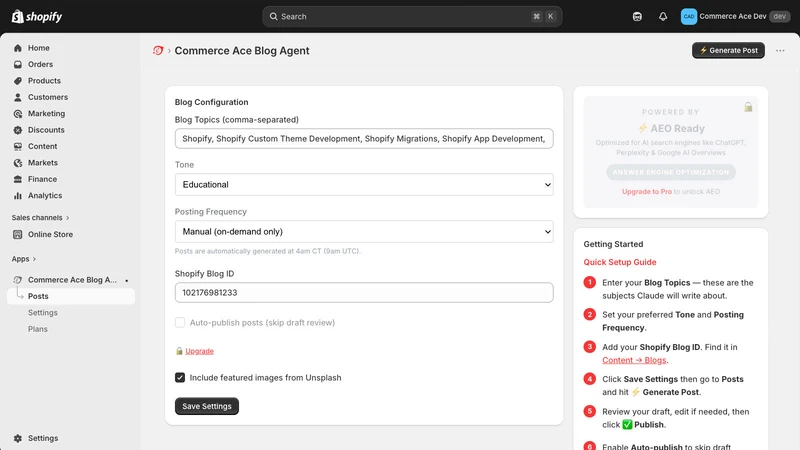Viewport: 800px width, 450px height.
Task: Open the Analytics bar chart icon
Action: coord(18,195)
